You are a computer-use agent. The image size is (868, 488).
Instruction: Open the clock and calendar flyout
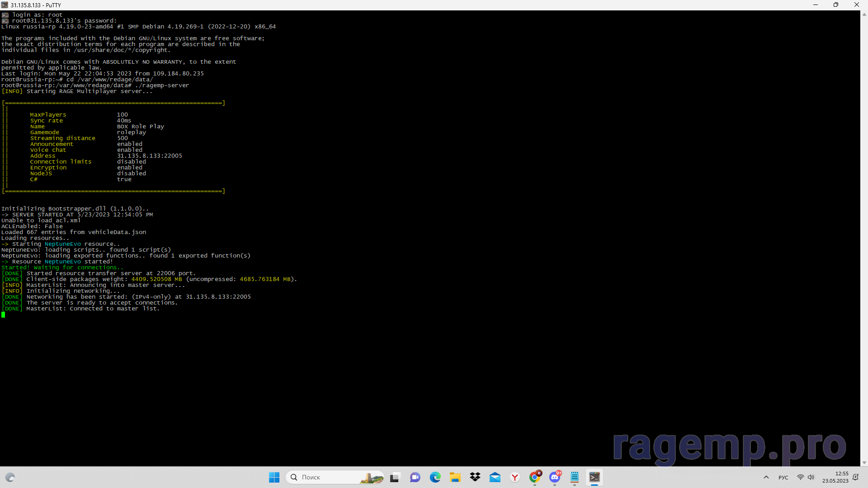point(835,477)
